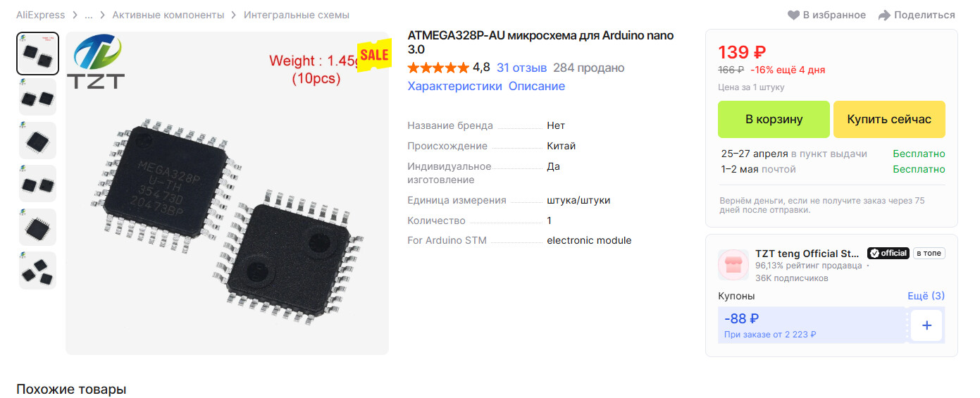Expand the collapsed breadcrumb ellipsis

88,15
